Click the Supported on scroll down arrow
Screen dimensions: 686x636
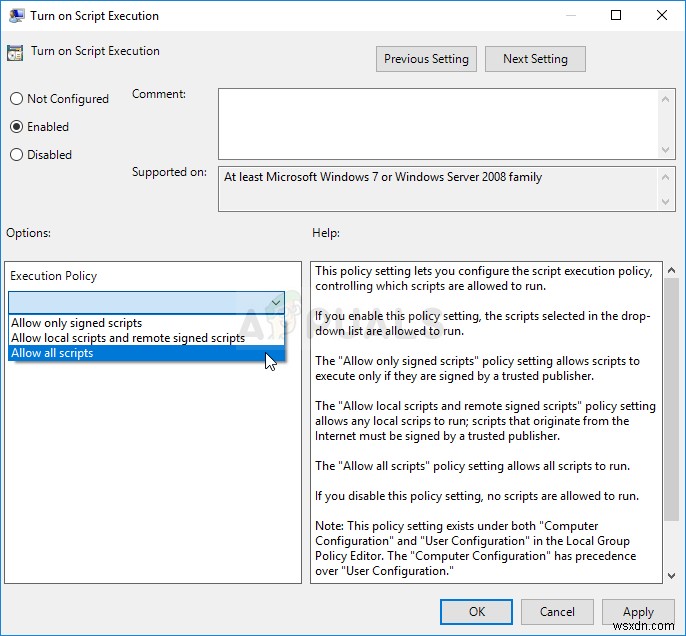pyautogui.click(x=665, y=202)
